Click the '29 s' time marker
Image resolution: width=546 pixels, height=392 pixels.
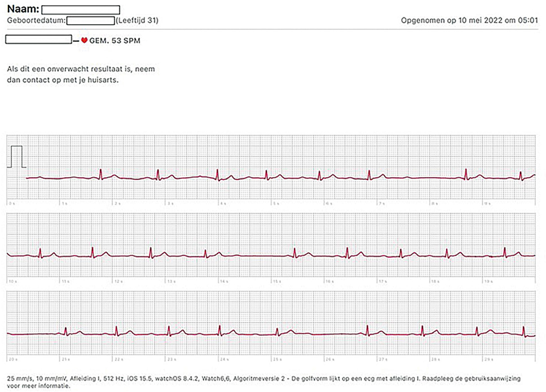(488, 359)
